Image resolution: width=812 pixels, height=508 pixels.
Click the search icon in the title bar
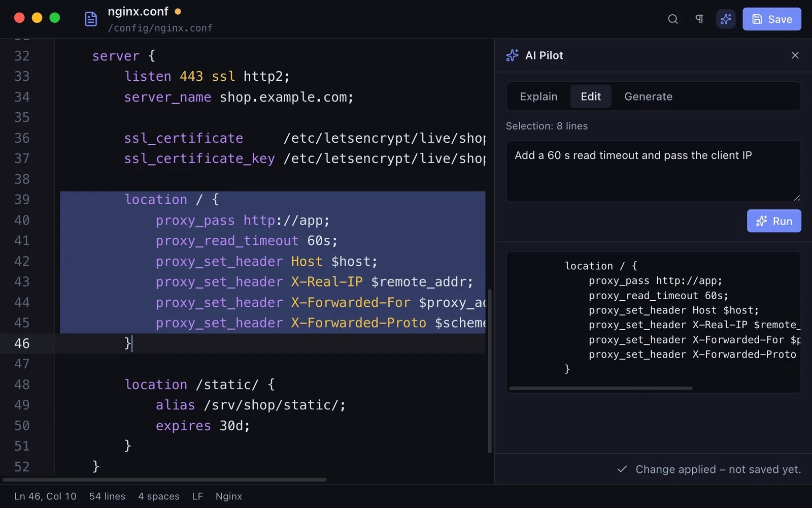pos(673,19)
